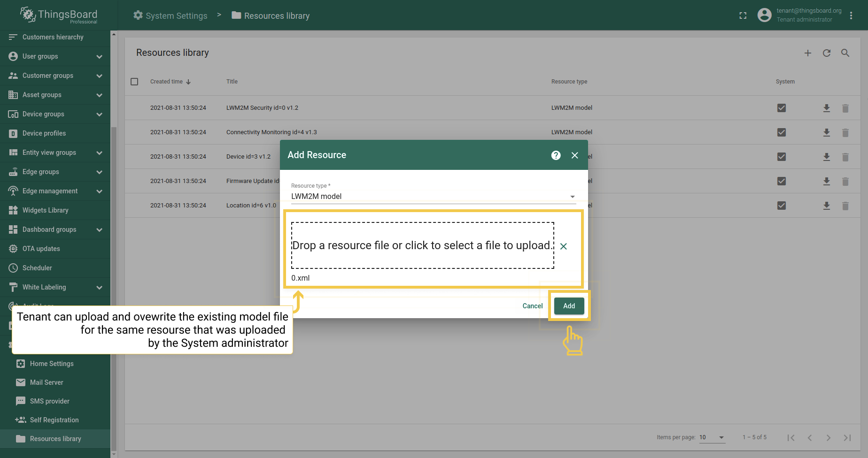Image resolution: width=868 pixels, height=458 pixels.
Task: Go to the first page
Action: tap(791, 438)
